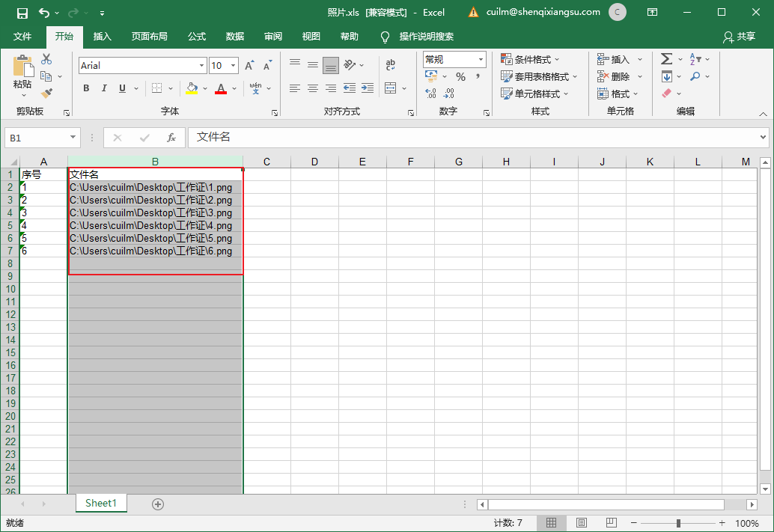Image resolution: width=774 pixels, height=532 pixels.
Task: Click the Increase Decimal icon
Action: tap(430, 93)
